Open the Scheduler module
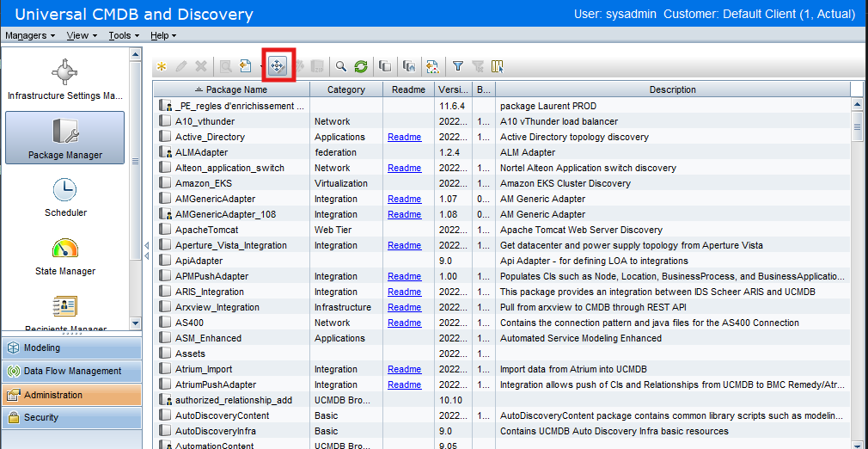The width and height of the screenshot is (868, 449). point(64,197)
